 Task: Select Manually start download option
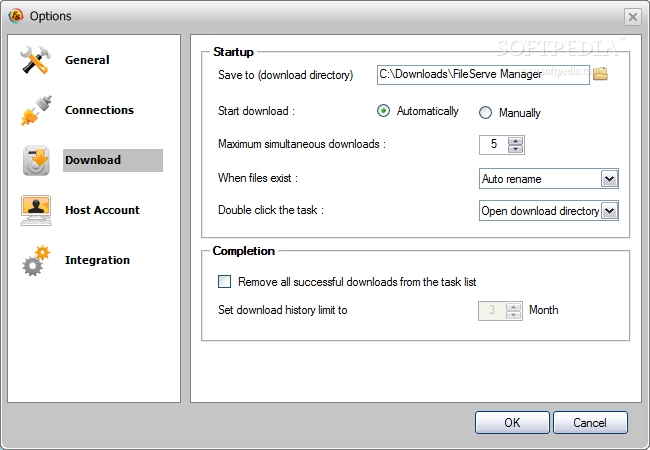[x=485, y=113]
